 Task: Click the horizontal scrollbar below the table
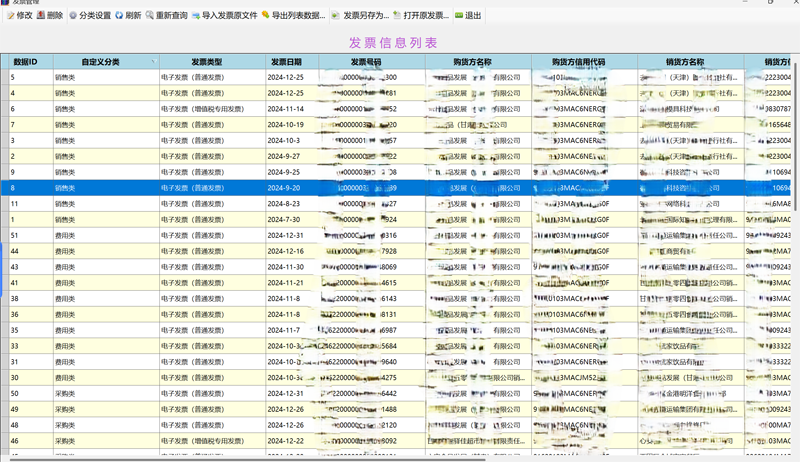tap(247, 459)
